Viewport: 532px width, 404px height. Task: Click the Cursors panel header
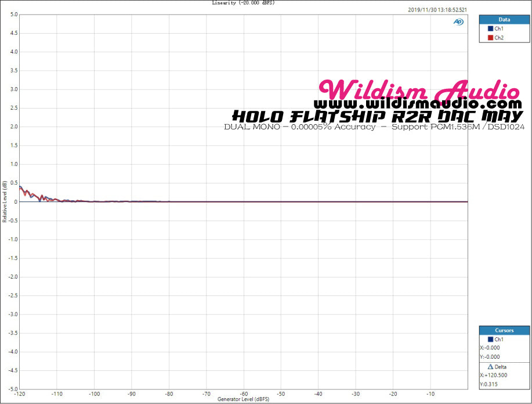click(x=504, y=330)
